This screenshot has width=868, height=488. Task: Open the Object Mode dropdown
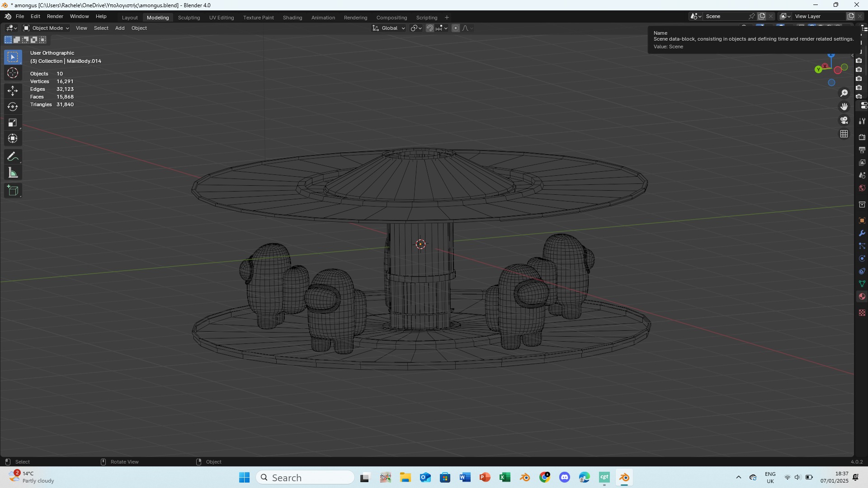point(46,28)
